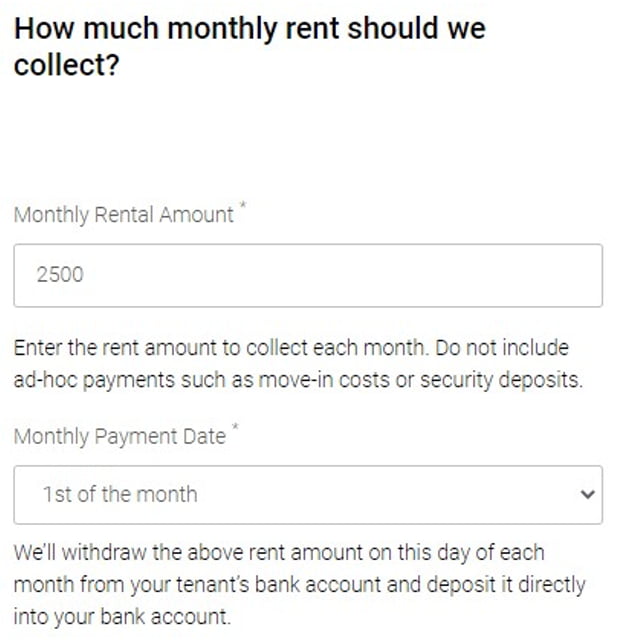The image size is (618, 640).
Task: Open the Monthly Payment Date dropdown
Action: coord(307,494)
